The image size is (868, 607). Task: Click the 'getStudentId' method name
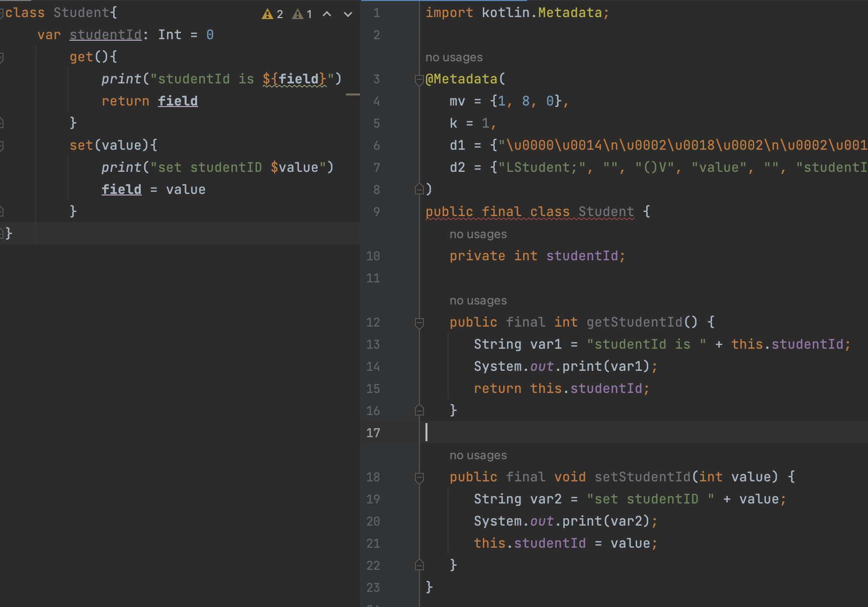(x=635, y=322)
